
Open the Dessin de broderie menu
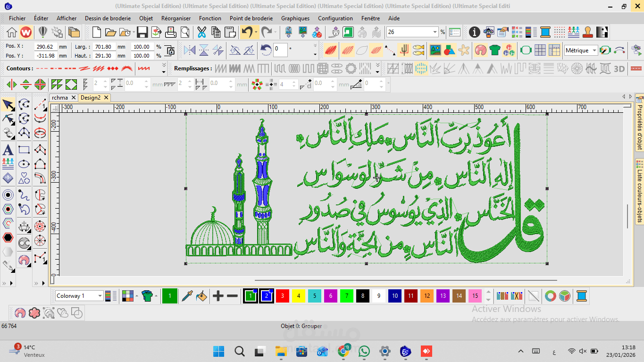108,18
